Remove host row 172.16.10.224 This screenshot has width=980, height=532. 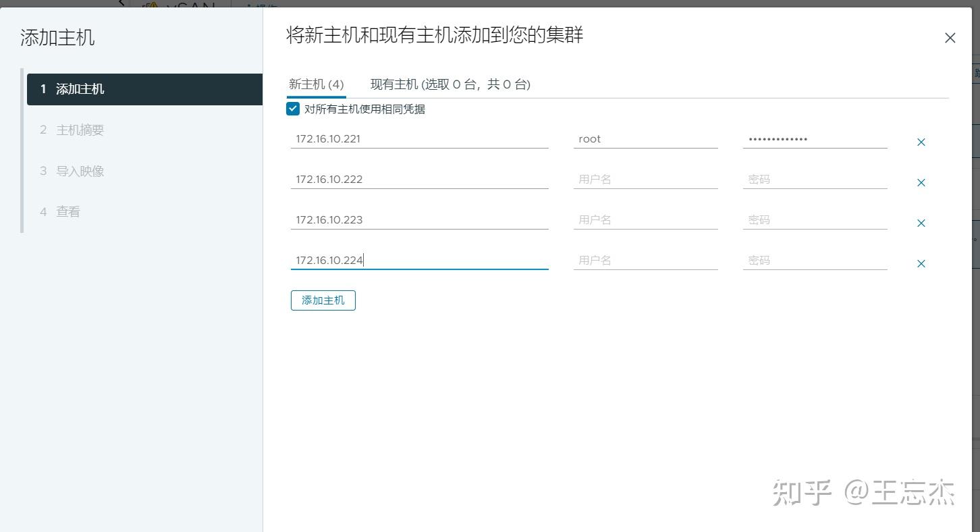click(x=921, y=263)
